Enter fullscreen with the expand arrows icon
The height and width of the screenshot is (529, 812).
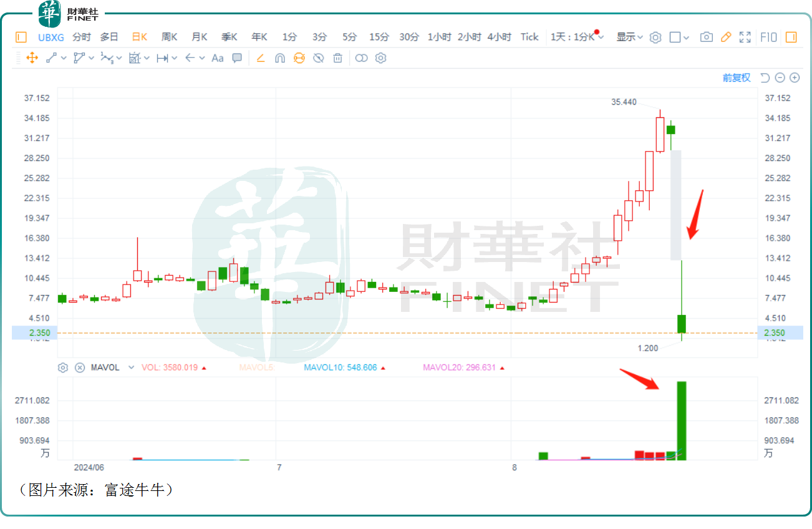745,37
